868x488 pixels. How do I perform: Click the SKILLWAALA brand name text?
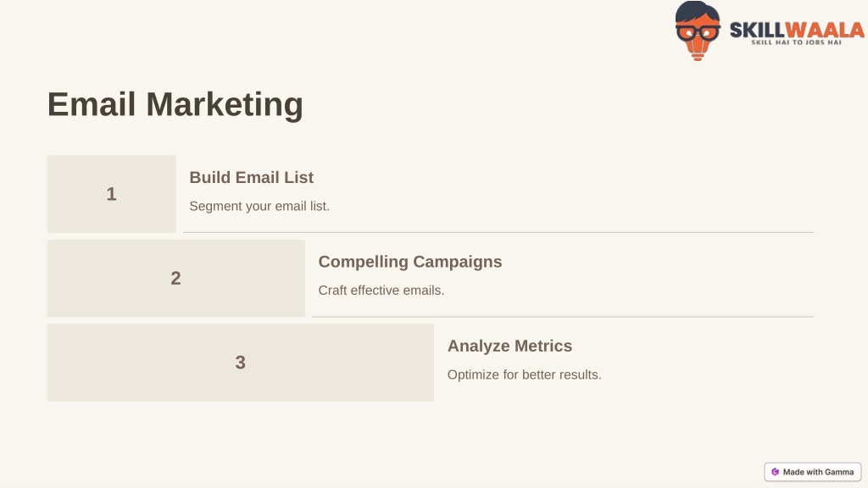[797, 30]
